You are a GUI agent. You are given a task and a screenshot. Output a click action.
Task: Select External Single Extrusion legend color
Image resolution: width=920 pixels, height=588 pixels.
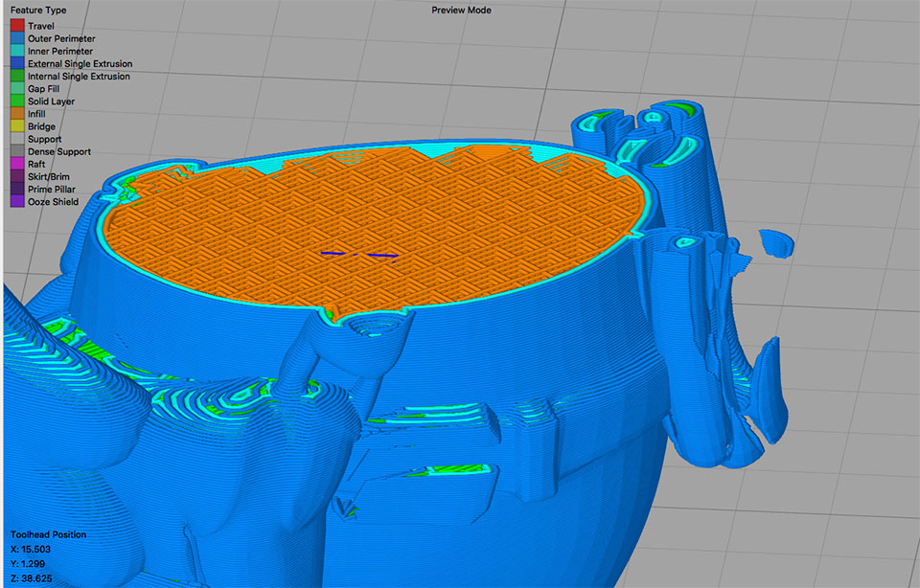coord(18,63)
